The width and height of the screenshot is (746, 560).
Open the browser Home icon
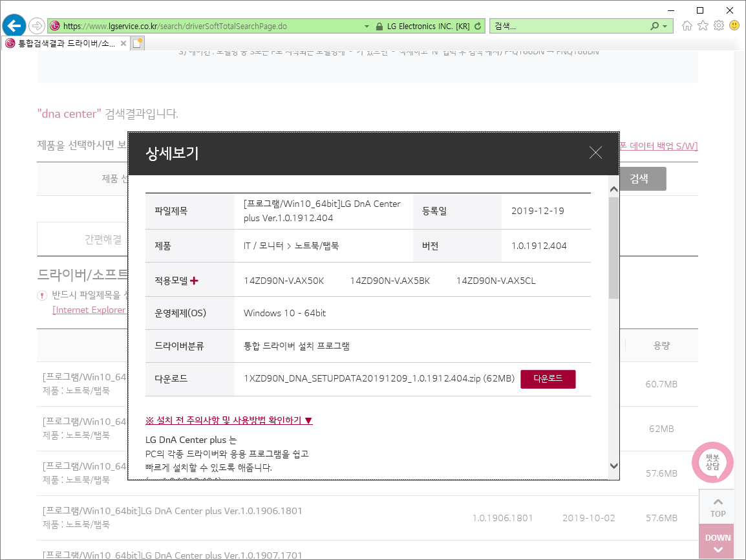[x=687, y=26]
